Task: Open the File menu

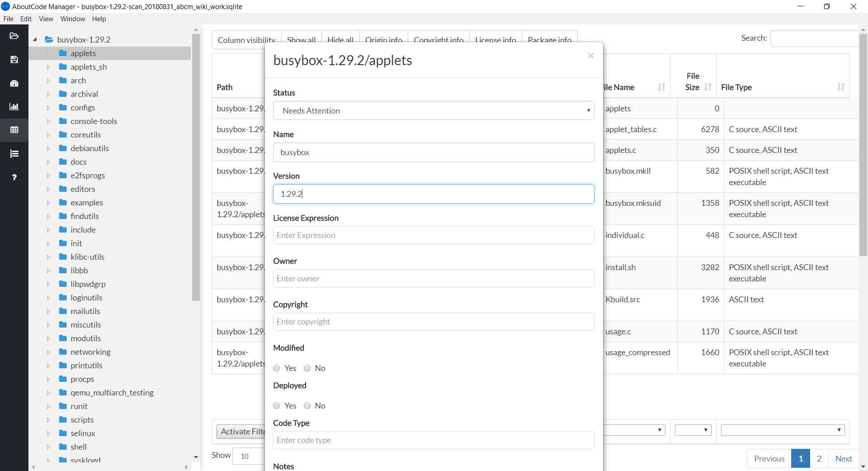Action: pyautogui.click(x=8, y=19)
